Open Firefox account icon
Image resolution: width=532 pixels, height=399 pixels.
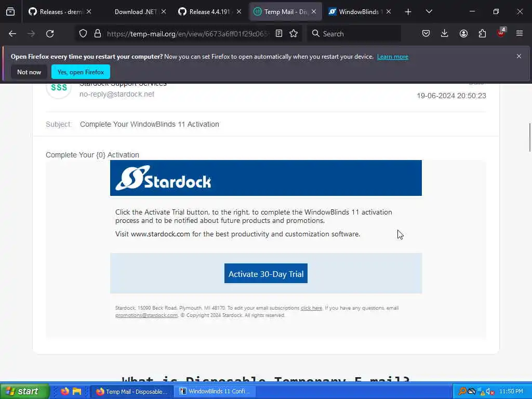tap(463, 34)
